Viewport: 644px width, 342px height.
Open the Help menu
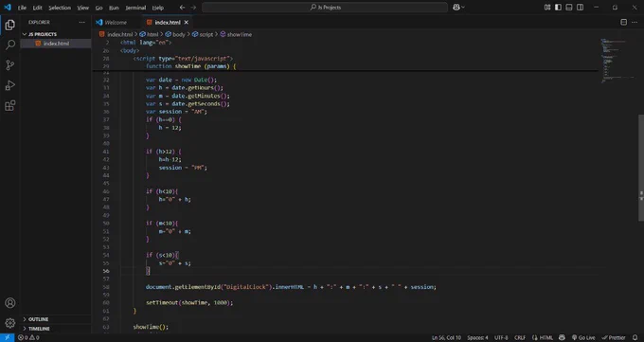[158, 8]
